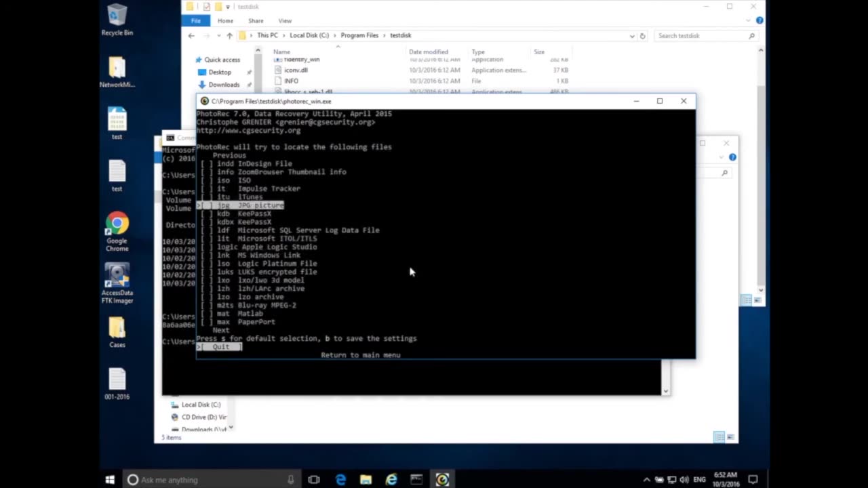The image size is (868, 488).
Task: Open the Recycle Bin desktop icon
Action: (117, 20)
